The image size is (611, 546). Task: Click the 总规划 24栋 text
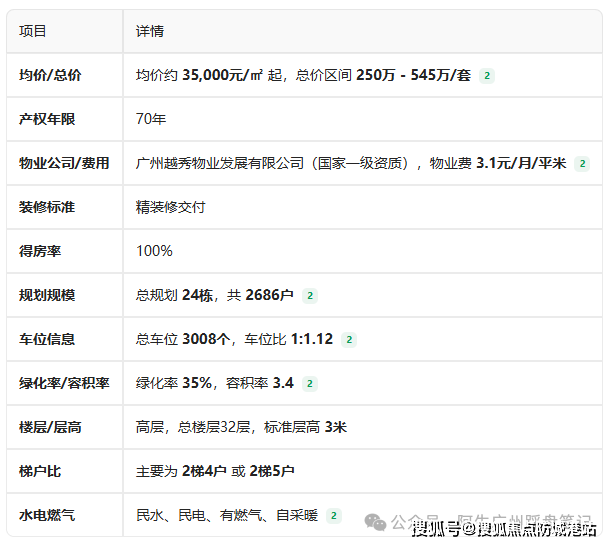(174, 295)
